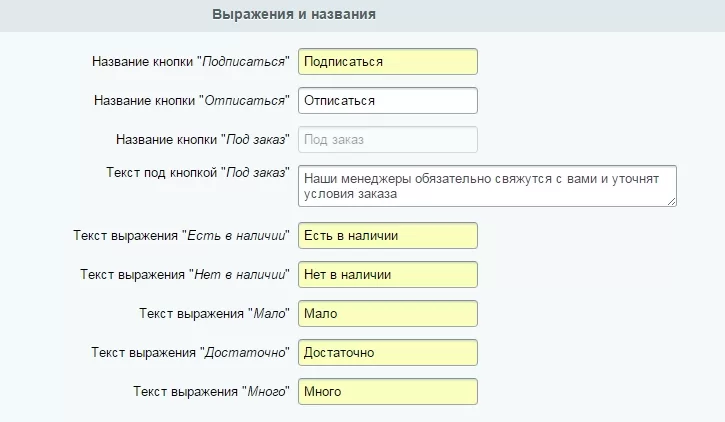Click the textarea resize handle corner
This screenshot has width=725, height=422.
(x=672, y=202)
